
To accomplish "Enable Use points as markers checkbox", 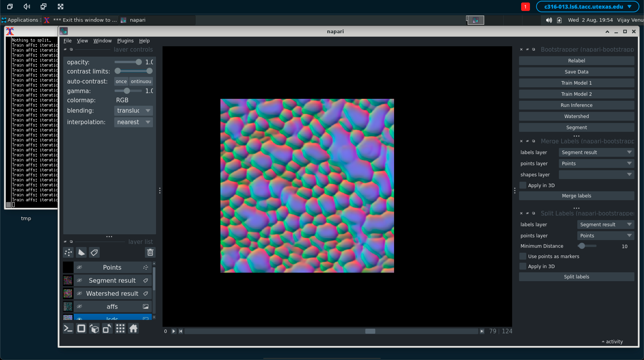I will (523, 256).
